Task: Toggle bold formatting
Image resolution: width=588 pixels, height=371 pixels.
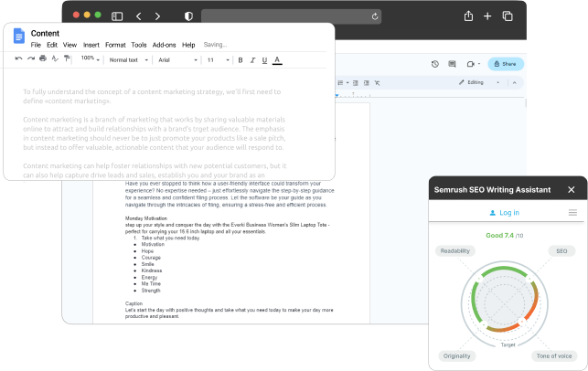Action: (241, 60)
